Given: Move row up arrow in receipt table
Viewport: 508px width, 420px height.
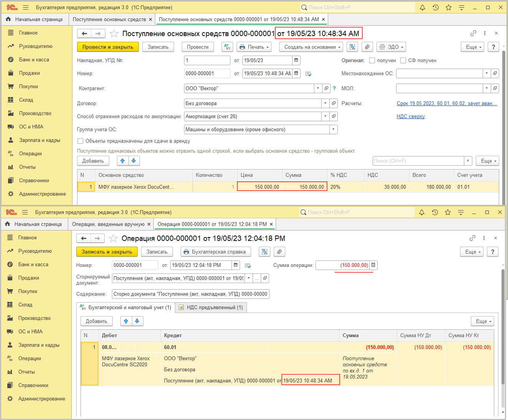Looking at the screenshot, I should pyautogui.click(x=123, y=161).
